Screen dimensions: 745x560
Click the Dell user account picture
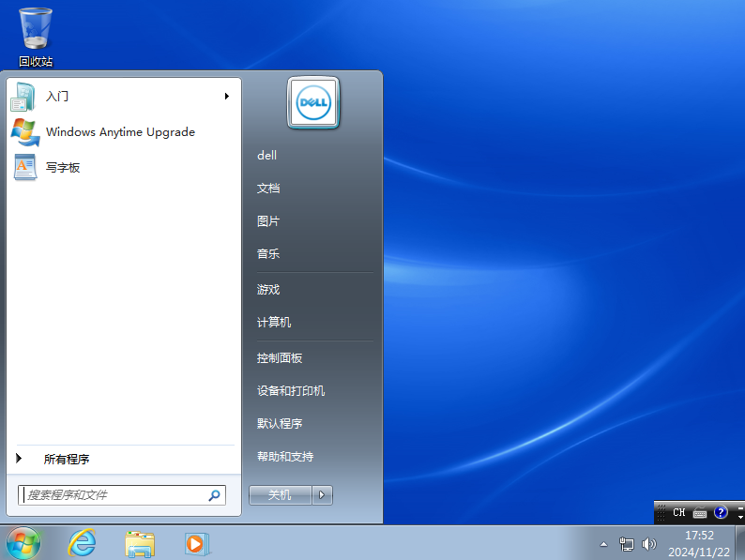pyautogui.click(x=313, y=102)
